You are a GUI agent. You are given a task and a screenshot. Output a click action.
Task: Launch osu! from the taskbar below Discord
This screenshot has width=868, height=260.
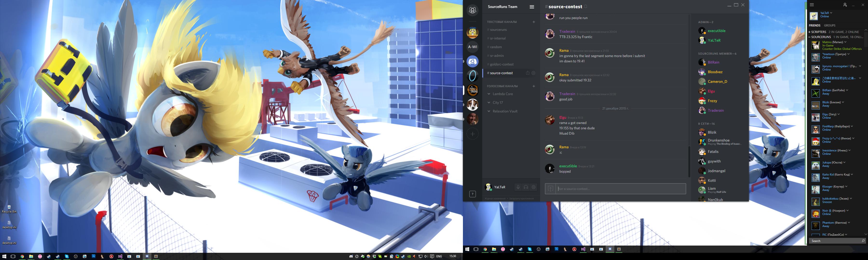503,249
